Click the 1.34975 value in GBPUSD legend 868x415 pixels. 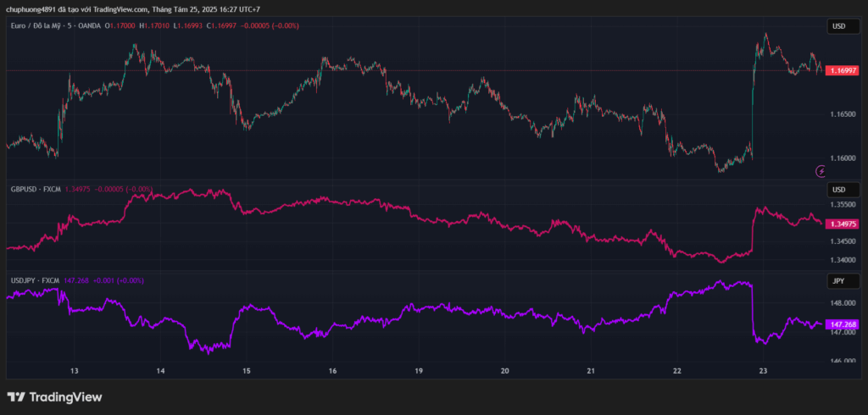77,189
